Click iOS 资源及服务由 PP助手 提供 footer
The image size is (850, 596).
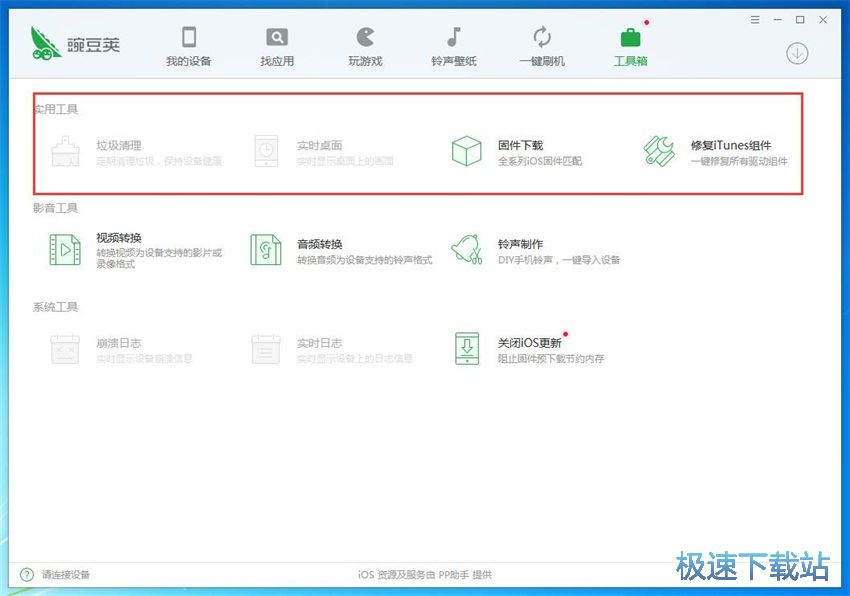pyautogui.click(x=424, y=574)
